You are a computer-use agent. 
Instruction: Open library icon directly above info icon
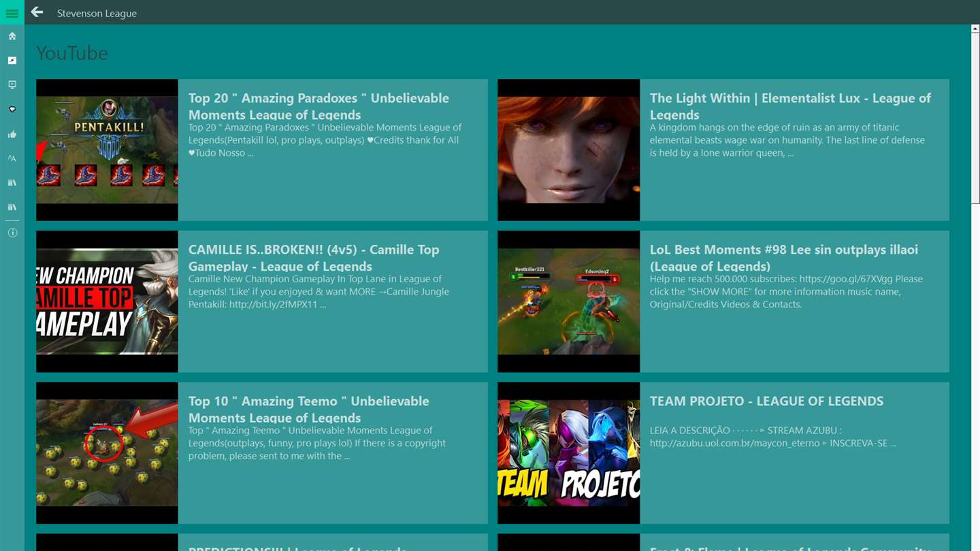(x=12, y=207)
